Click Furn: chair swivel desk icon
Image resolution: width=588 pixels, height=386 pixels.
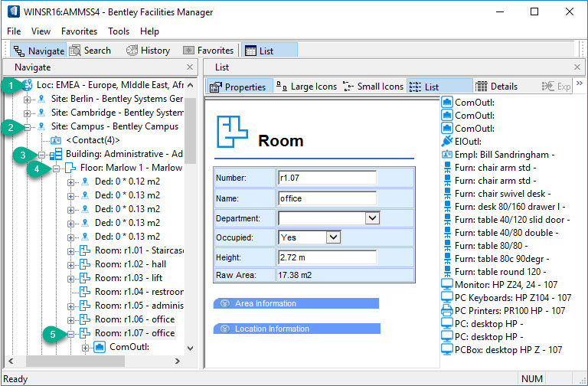tap(447, 194)
